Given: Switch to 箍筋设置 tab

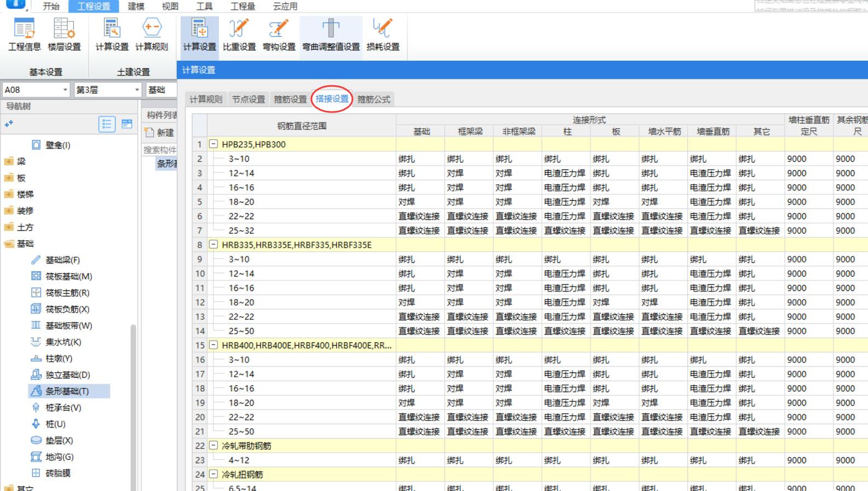Looking at the screenshot, I should (291, 99).
